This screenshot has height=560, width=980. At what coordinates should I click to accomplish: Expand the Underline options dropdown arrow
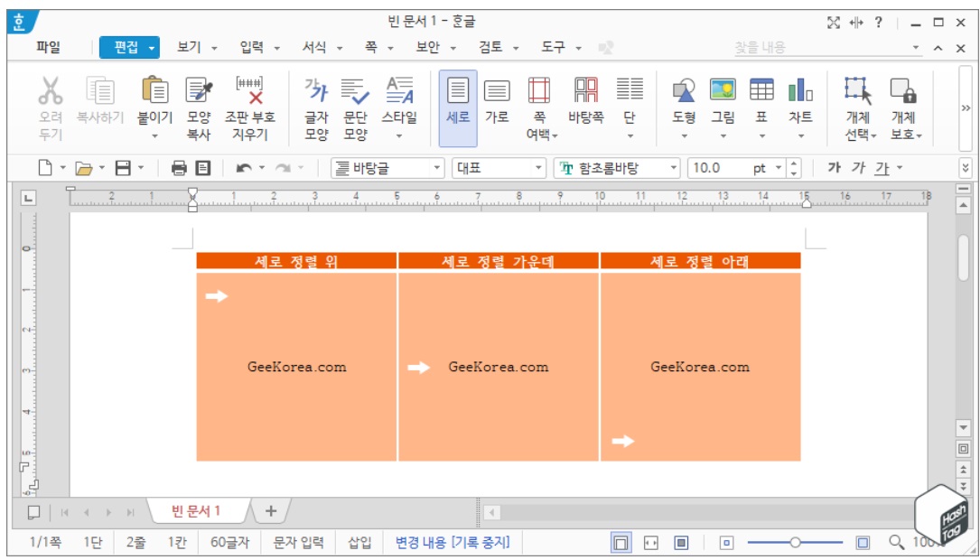900,167
